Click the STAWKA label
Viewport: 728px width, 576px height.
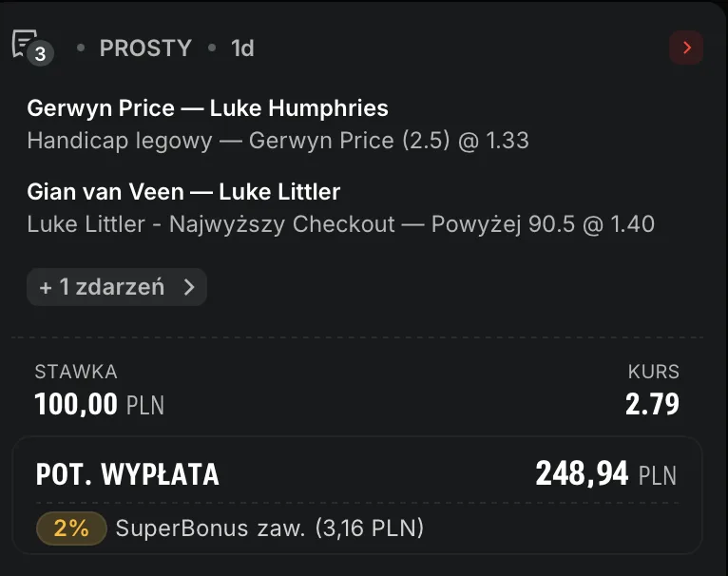pyautogui.click(x=75, y=372)
